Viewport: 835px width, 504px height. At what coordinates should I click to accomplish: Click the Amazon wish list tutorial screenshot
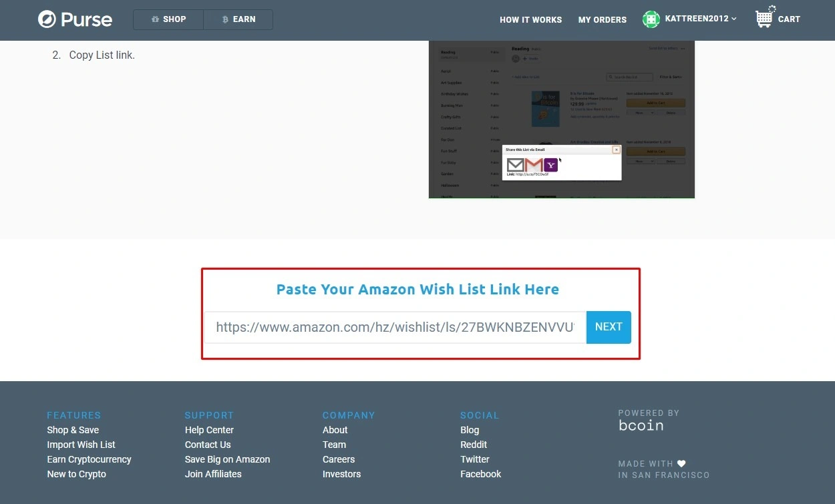[x=562, y=119]
